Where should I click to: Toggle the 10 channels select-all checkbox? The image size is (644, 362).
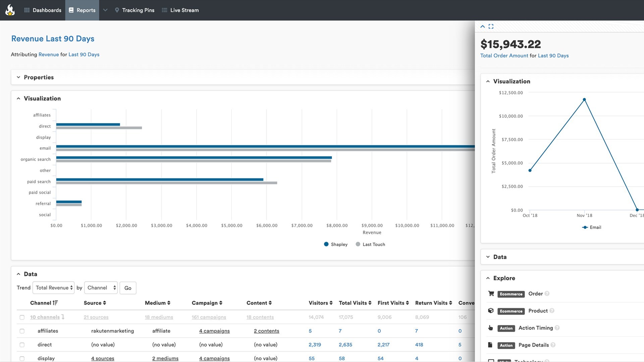(22, 317)
